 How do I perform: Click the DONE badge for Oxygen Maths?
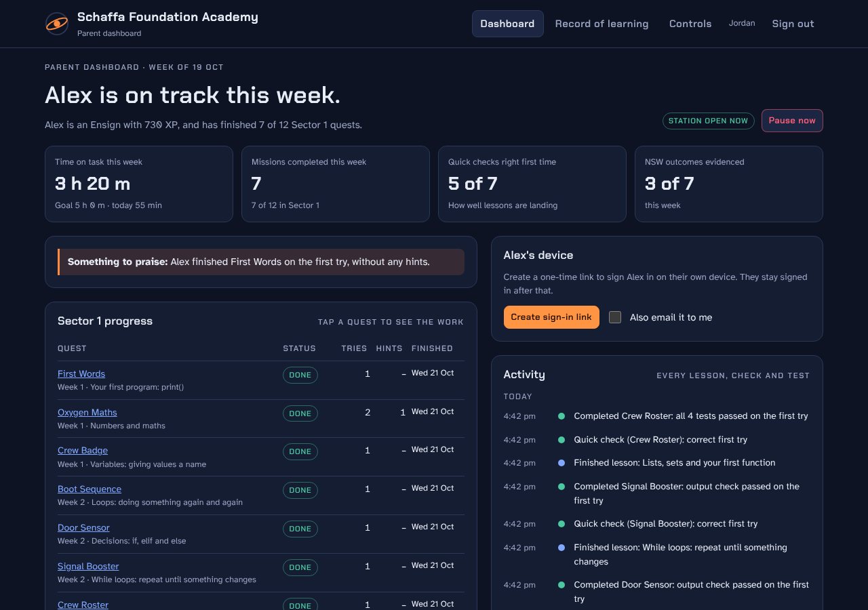[x=300, y=413]
